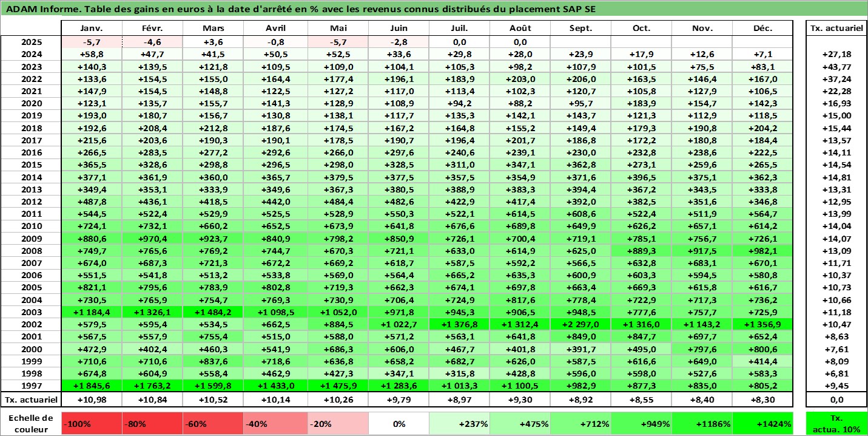Screen dimensions: 868x436
Task: Click the -60% color scale swatch
Action: pyautogui.click(x=213, y=423)
